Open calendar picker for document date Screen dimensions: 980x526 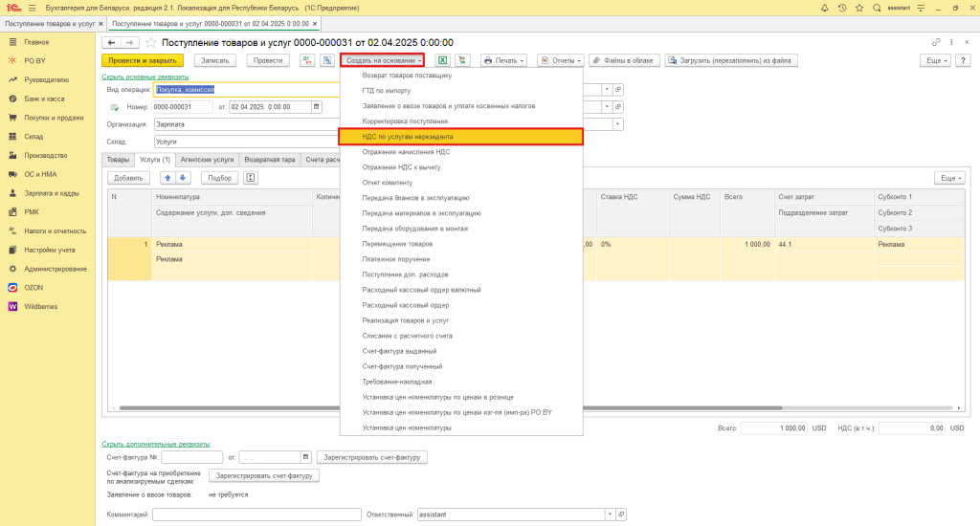coord(316,107)
